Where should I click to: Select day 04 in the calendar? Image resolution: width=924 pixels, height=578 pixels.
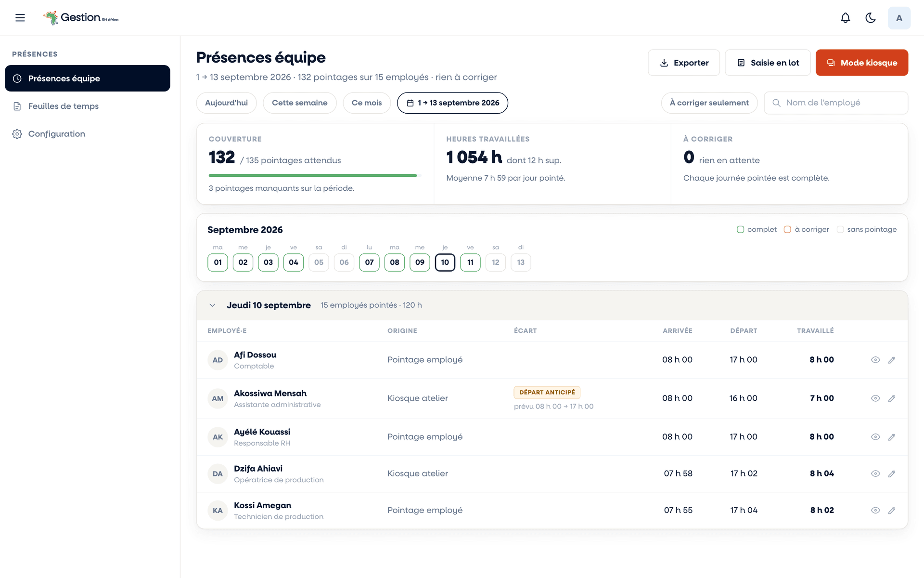[x=294, y=263]
